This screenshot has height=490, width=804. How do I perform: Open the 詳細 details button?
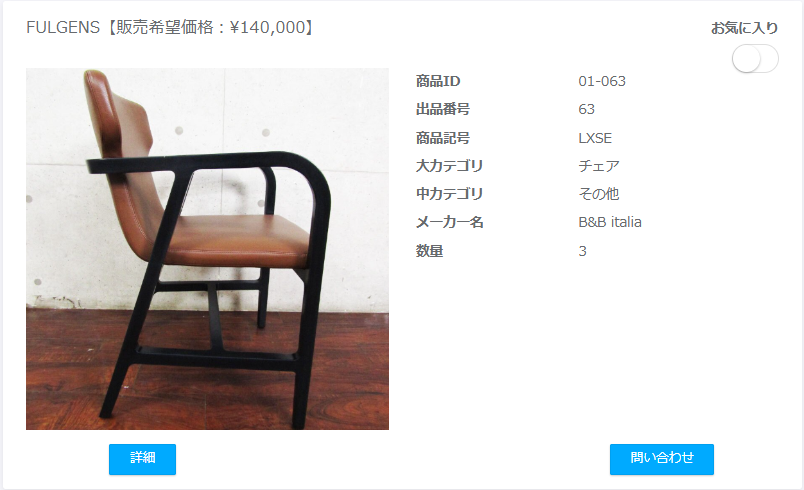click(x=143, y=459)
